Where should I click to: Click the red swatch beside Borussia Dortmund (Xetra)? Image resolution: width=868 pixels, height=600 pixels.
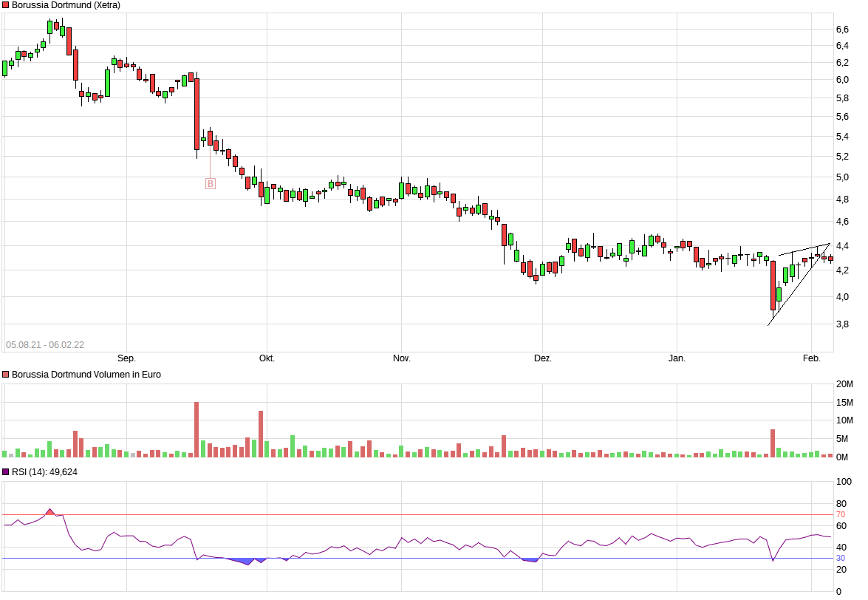coord(5,5)
